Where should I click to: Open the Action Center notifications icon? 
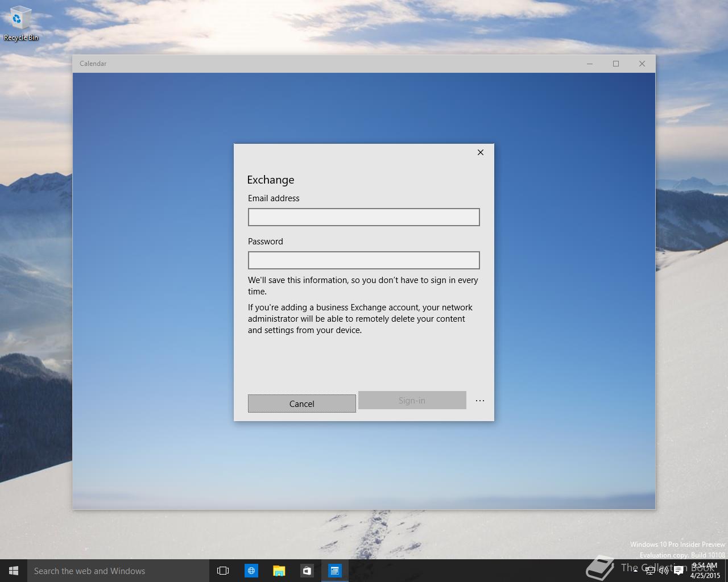point(679,571)
